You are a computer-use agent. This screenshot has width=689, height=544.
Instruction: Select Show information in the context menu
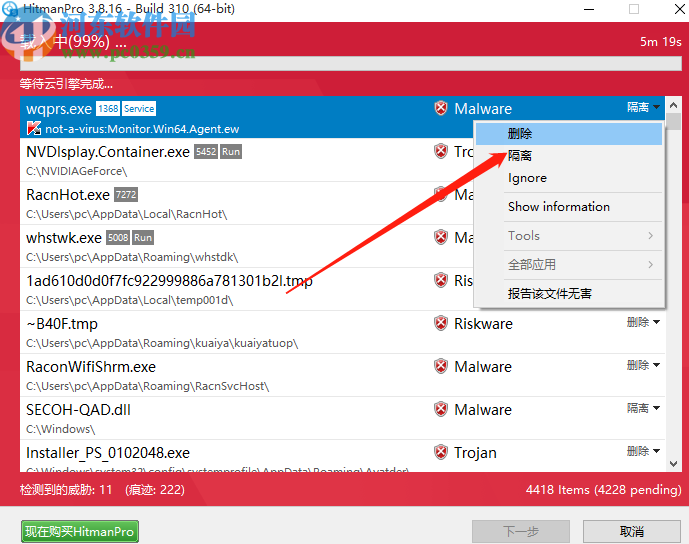click(569, 207)
